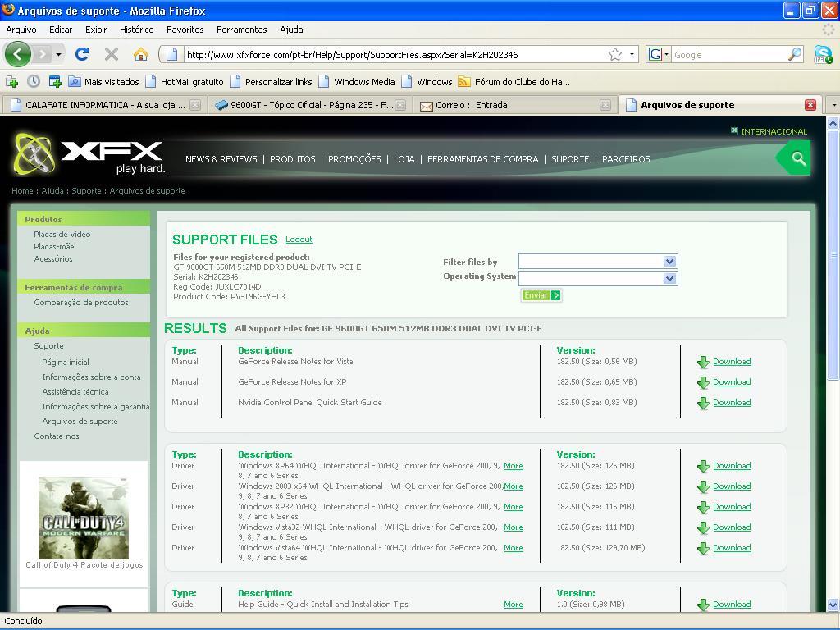
Task: Click the Personalizar links bookmark
Action: [x=272, y=82]
